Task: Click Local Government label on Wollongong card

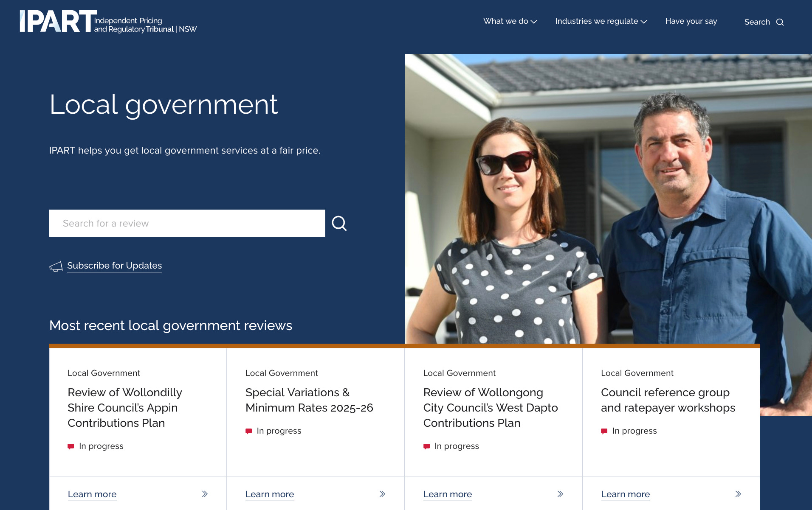Action: tap(460, 373)
